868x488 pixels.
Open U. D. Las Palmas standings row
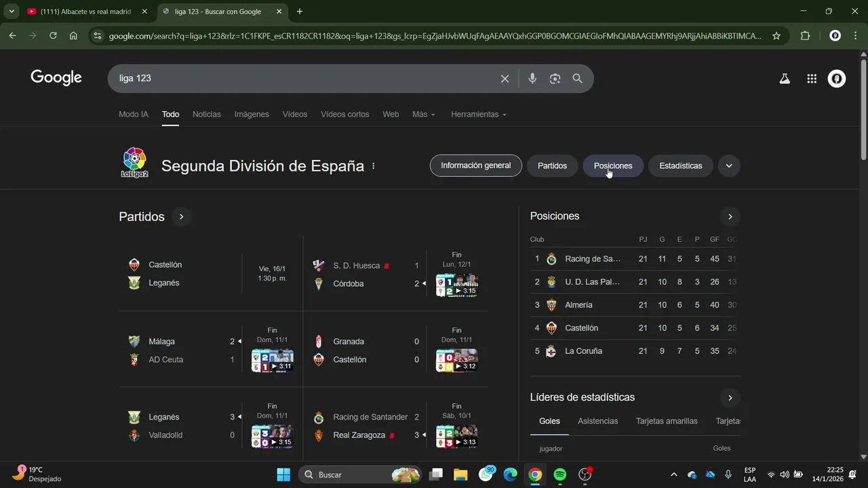(635, 282)
